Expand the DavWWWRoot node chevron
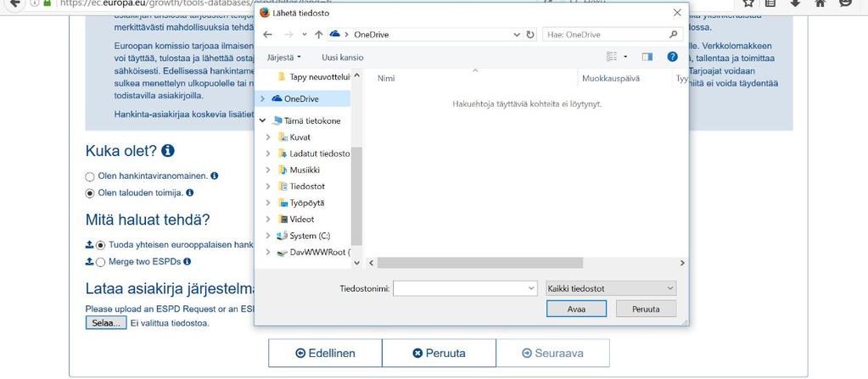868x379 pixels. 268,253
